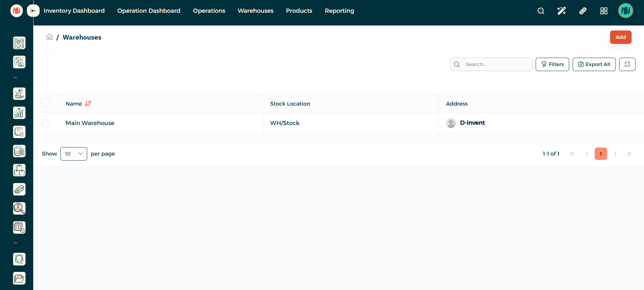This screenshot has width=644, height=290.
Task: Click the Add button
Action: point(621,37)
